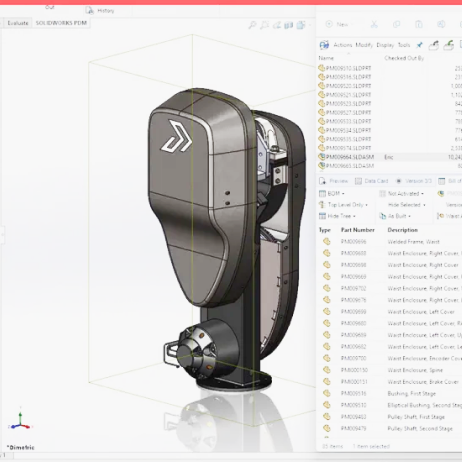
Task: Click the zoom to fit magnifier icon
Action: pos(252,25)
